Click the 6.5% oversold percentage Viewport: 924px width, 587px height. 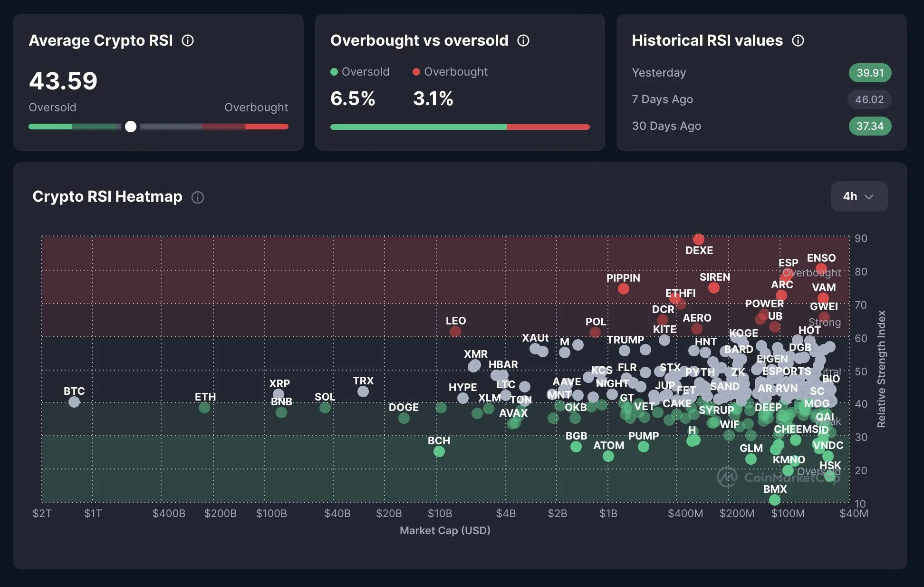pyautogui.click(x=353, y=98)
